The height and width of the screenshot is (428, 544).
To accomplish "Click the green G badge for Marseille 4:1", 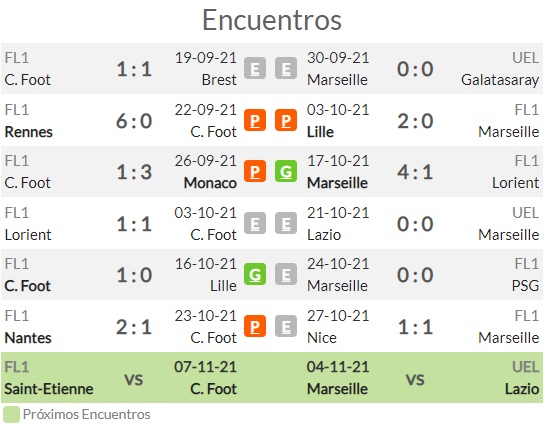I will (286, 171).
